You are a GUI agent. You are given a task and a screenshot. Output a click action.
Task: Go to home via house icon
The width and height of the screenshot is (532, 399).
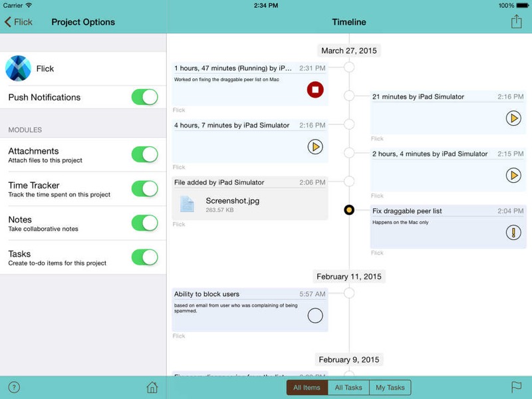coord(152,388)
